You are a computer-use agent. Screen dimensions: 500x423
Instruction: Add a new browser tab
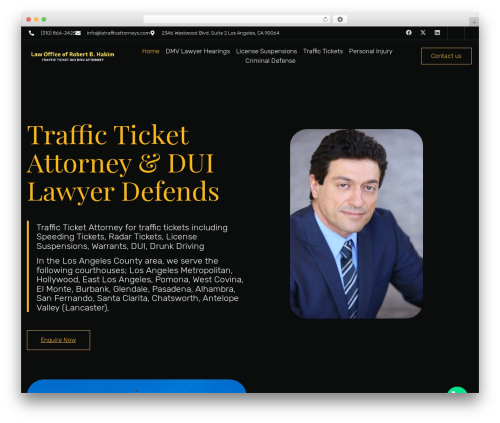click(x=474, y=22)
